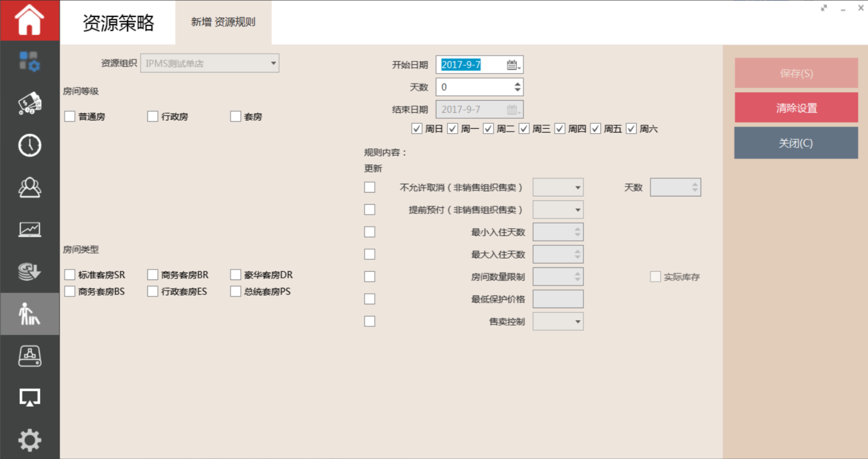The image size is (868, 459).
Task: Switch to the 新增 资源规则 tab
Action: [x=223, y=22]
